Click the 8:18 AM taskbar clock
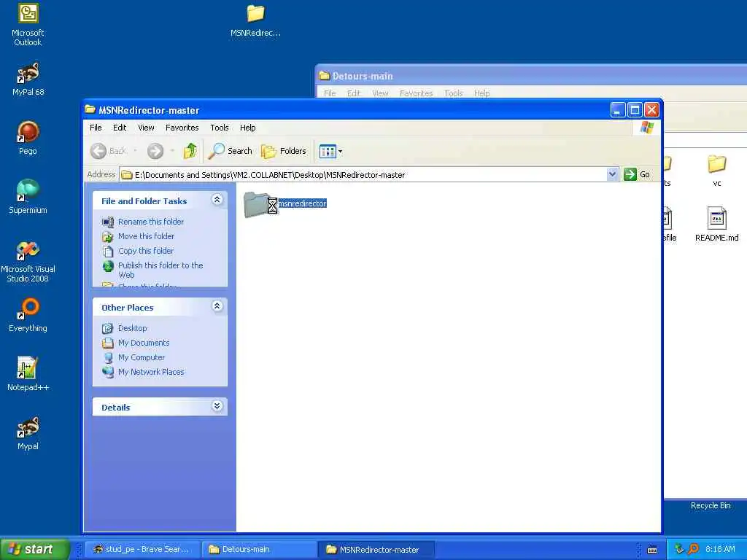This screenshot has width=747, height=560. 720,549
